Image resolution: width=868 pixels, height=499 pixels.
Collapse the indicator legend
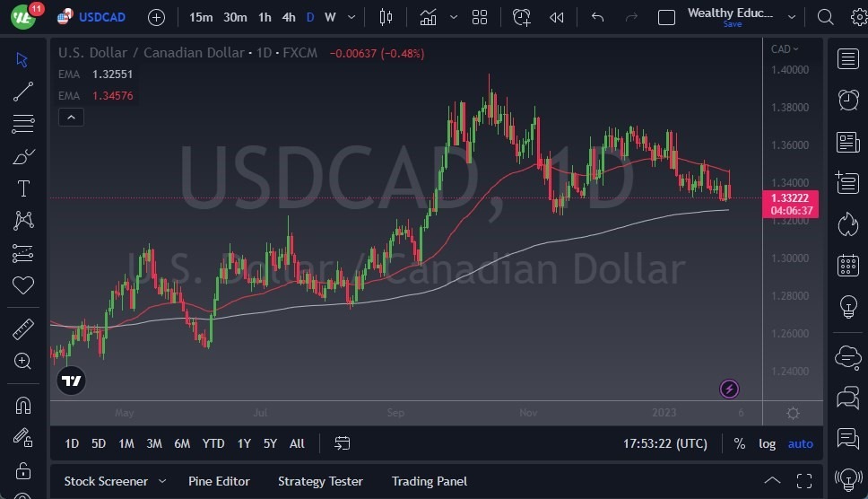[71, 117]
